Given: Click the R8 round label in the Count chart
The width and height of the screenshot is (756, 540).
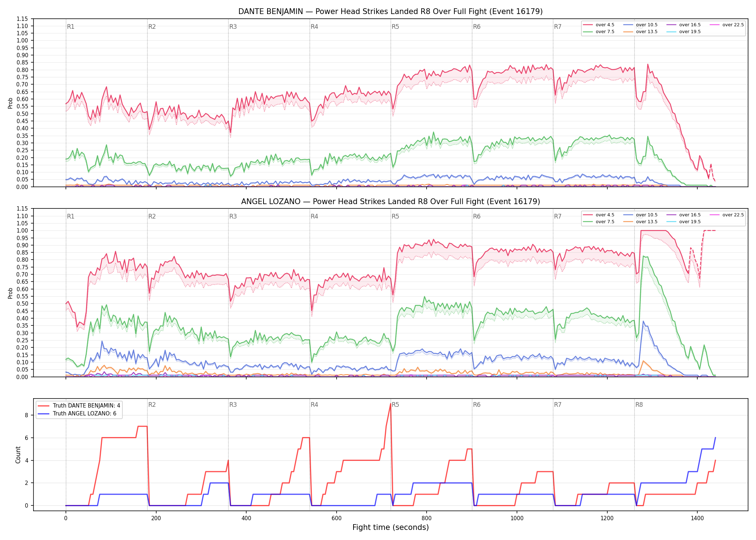Looking at the screenshot, I should (639, 405).
